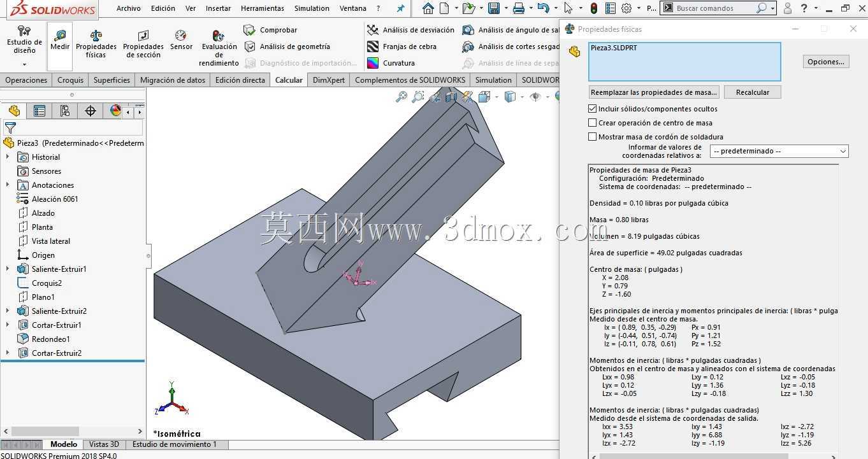Click the Opciones... button
This screenshot has height=459, width=868.
click(x=826, y=62)
